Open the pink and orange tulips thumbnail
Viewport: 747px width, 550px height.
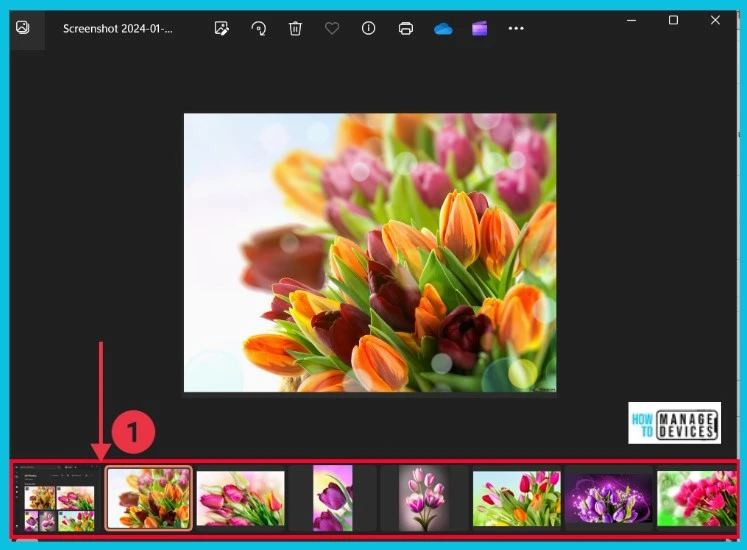point(516,498)
